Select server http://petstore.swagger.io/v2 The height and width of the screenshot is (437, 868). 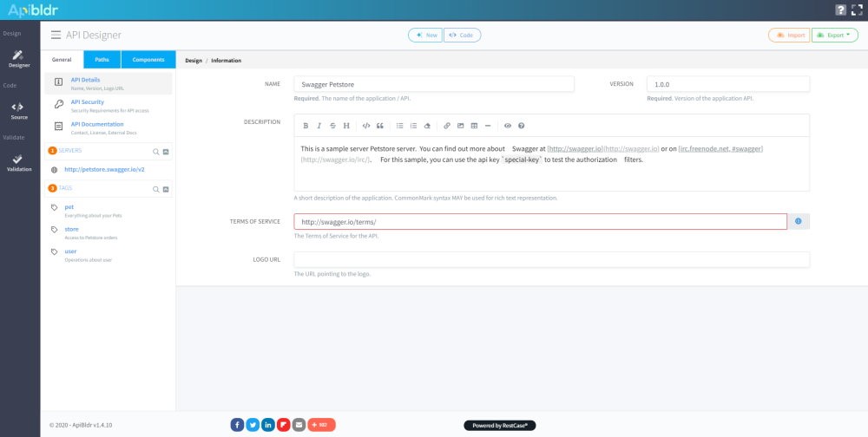104,169
